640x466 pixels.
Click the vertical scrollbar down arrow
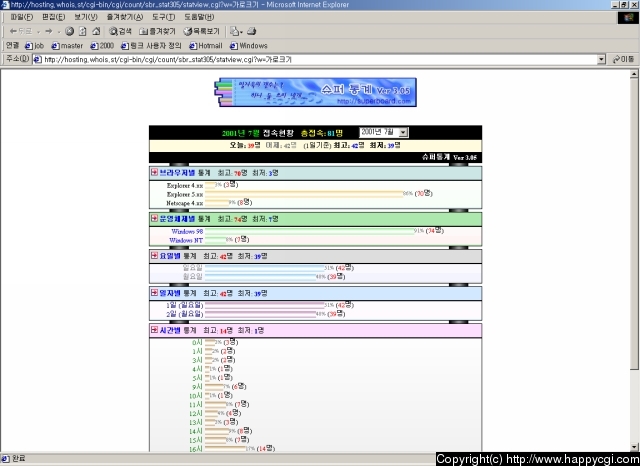(x=634, y=447)
